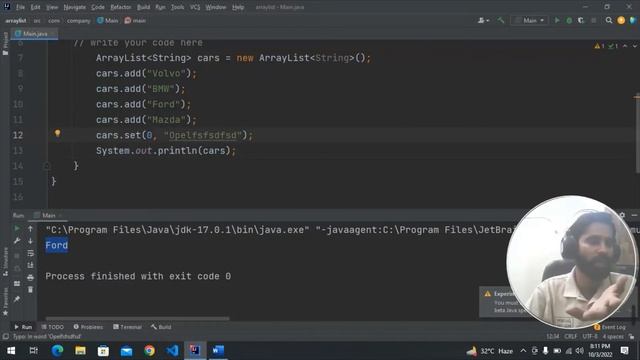This screenshot has width=640, height=360.
Task: Open the Event Log
Action: [x=610, y=327]
